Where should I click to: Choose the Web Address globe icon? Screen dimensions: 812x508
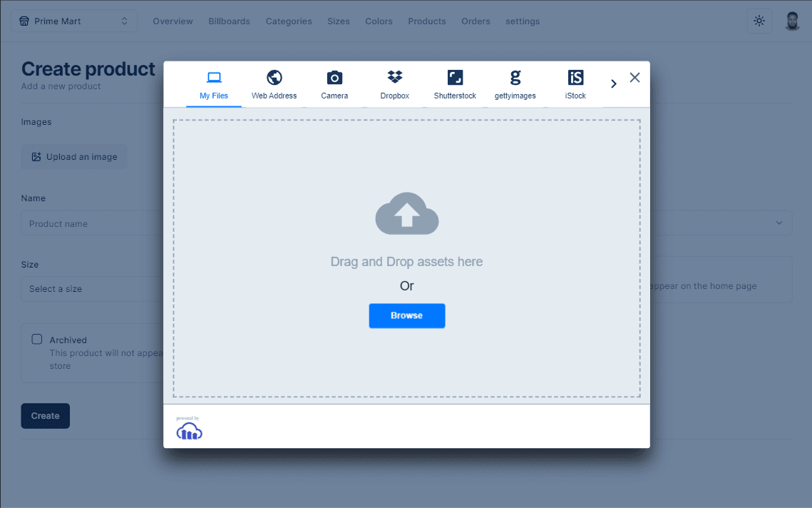tap(274, 78)
